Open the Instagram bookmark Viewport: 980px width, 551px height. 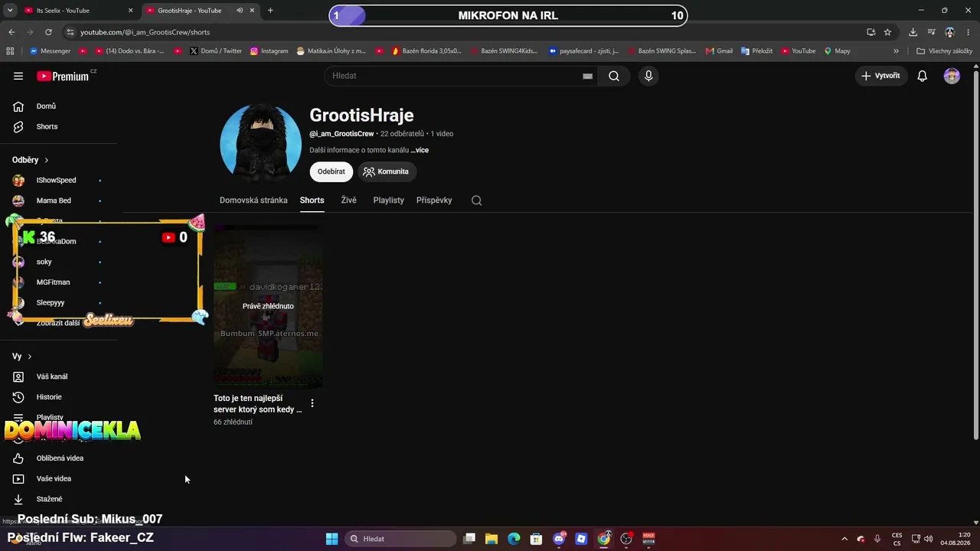pos(269,51)
